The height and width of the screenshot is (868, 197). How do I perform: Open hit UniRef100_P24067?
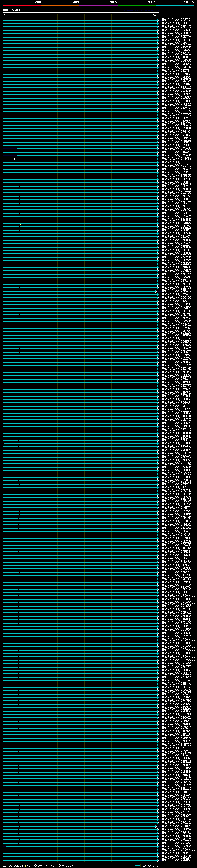click(177, 50)
